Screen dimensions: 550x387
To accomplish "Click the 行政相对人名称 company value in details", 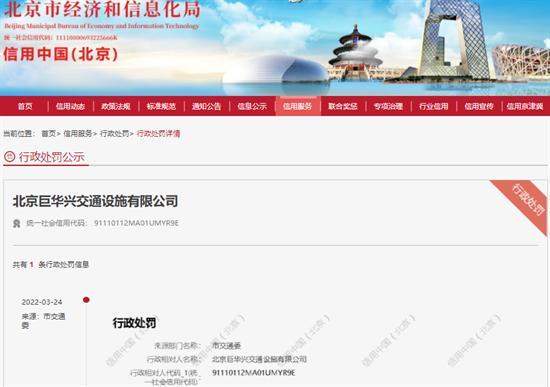I will click(x=259, y=359).
